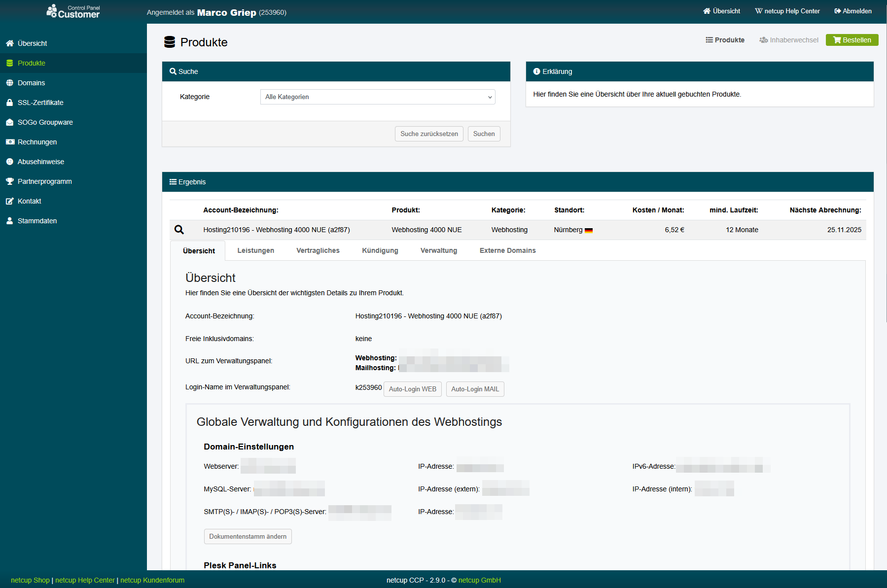Click the W icon beside netcup Help Center
Image resolution: width=887 pixels, height=588 pixels.
pos(758,11)
